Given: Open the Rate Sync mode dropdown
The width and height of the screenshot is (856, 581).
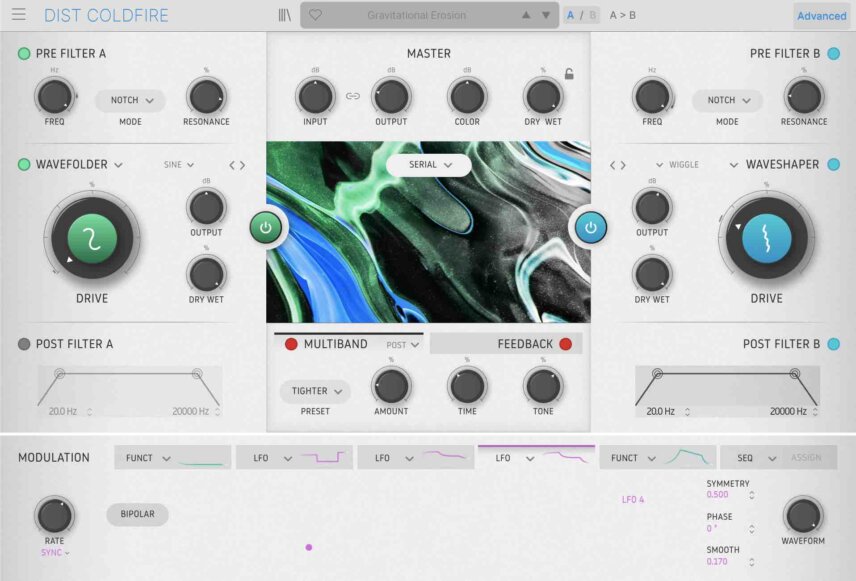Looking at the screenshot, I should 55,553.
